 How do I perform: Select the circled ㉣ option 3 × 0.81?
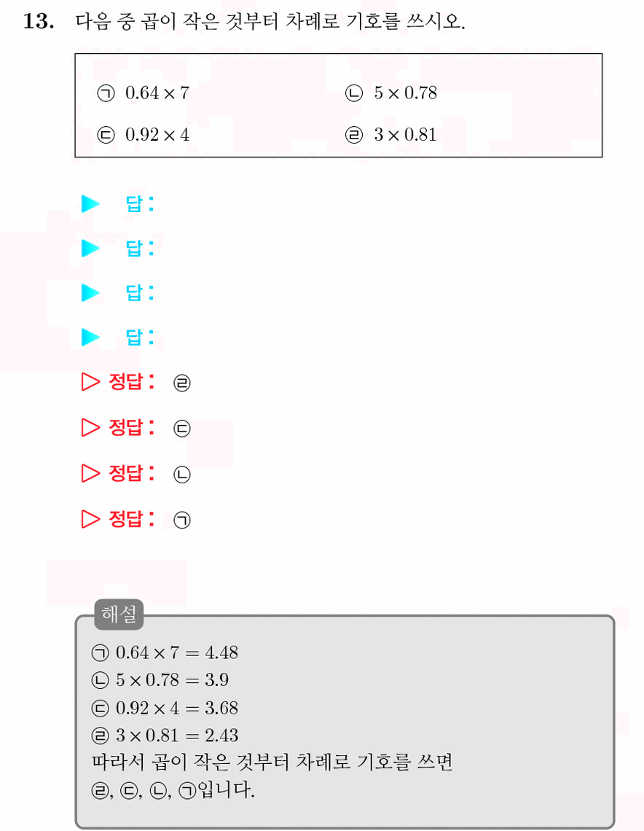click(x=391, y=135)
